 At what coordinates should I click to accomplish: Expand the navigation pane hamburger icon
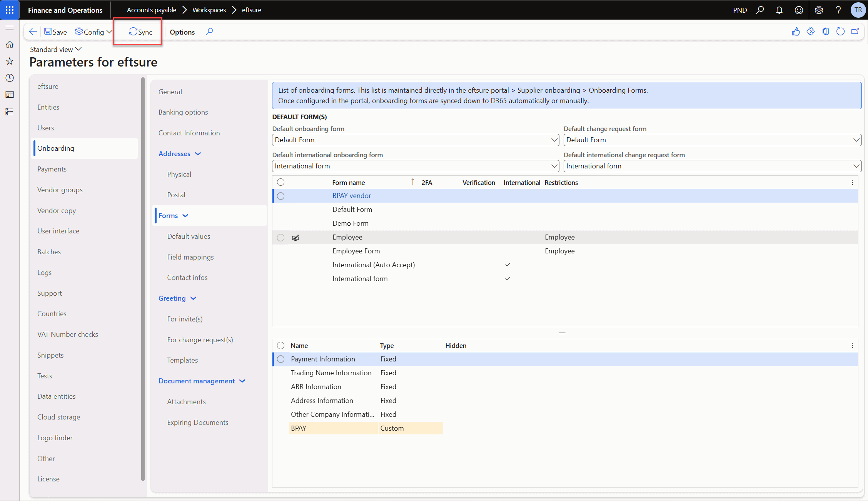tap(10, 28)
